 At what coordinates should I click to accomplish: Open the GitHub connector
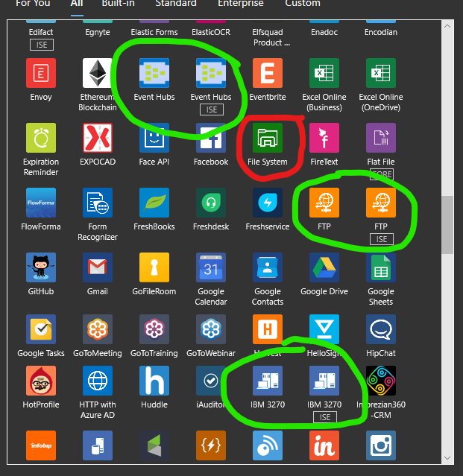point(41,267)
